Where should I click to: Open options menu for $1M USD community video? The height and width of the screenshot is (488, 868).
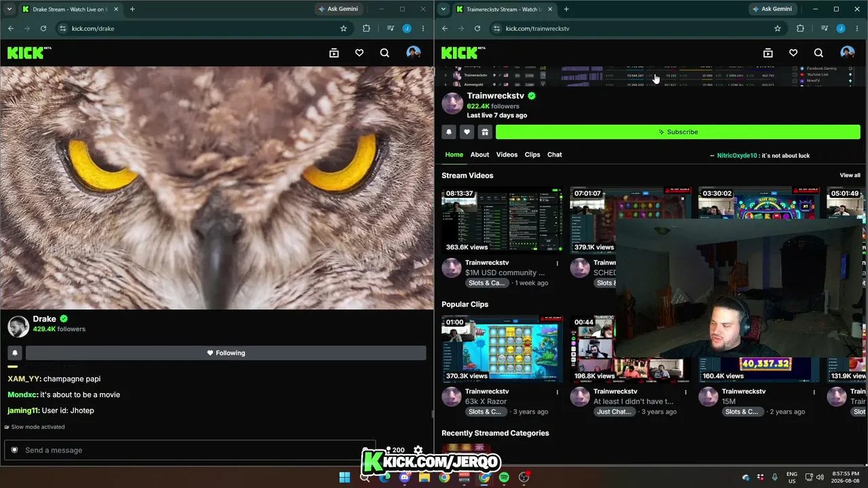pyautogui.click(x=557, y=263)
